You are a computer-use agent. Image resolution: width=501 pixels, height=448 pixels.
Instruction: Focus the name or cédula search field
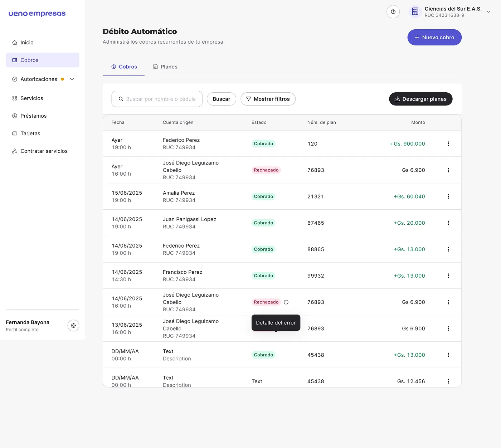pyautogui.click(x=157, y=99)
